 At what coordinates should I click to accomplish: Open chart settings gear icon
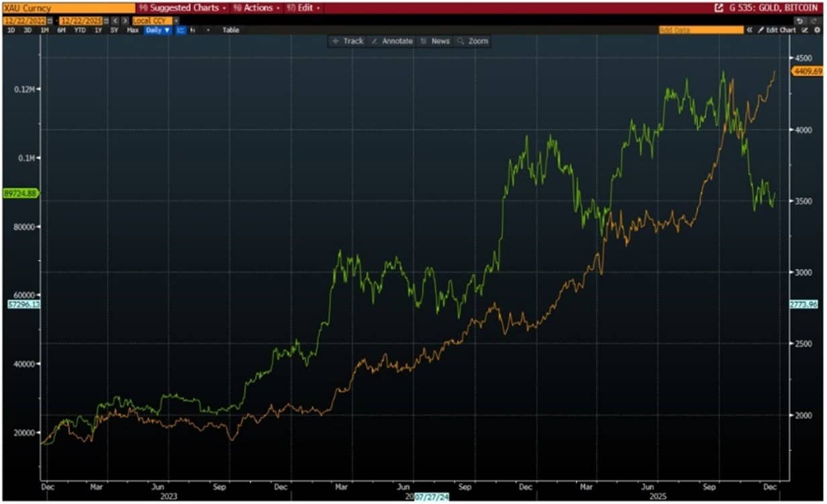[x=816, y=30]
